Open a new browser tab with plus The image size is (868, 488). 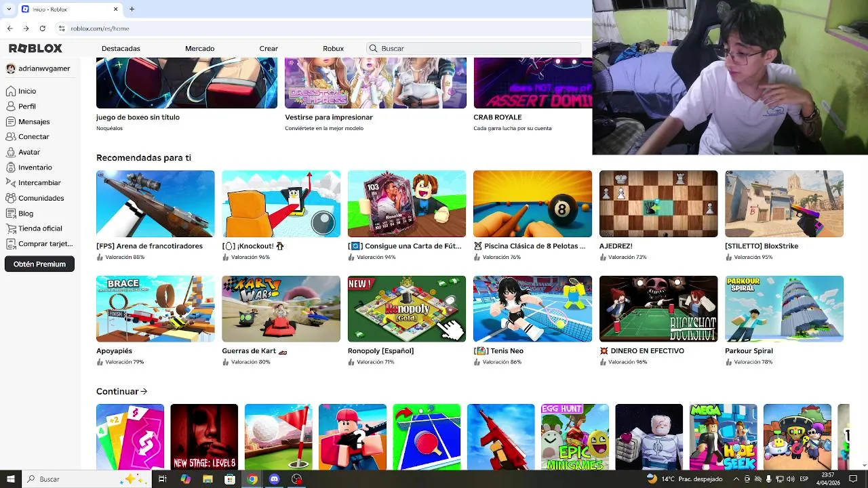[x=132, y=9]
